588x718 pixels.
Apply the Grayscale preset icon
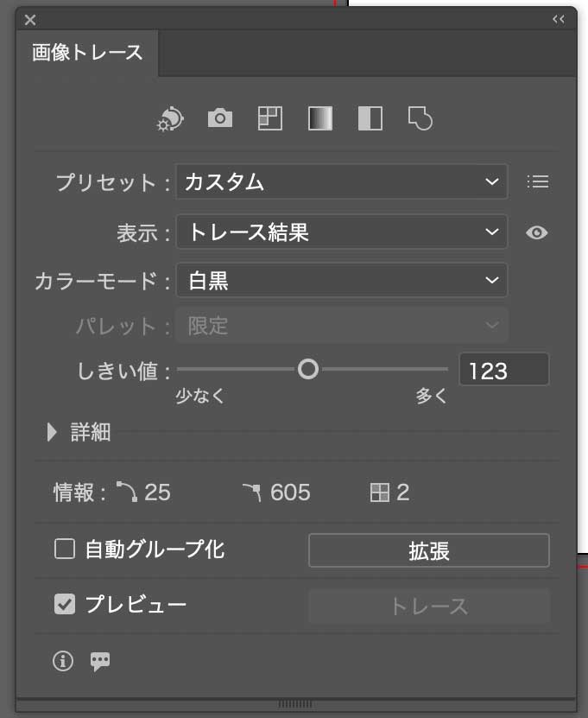point(320,118)
